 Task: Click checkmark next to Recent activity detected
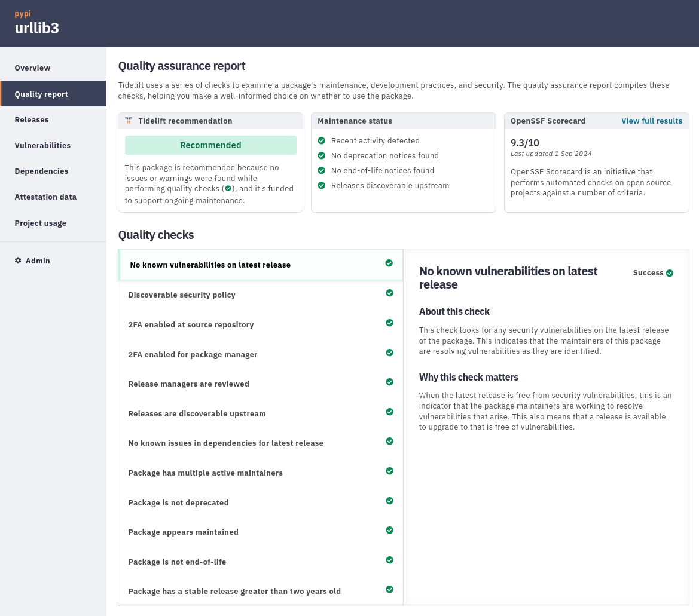[322, 140]
